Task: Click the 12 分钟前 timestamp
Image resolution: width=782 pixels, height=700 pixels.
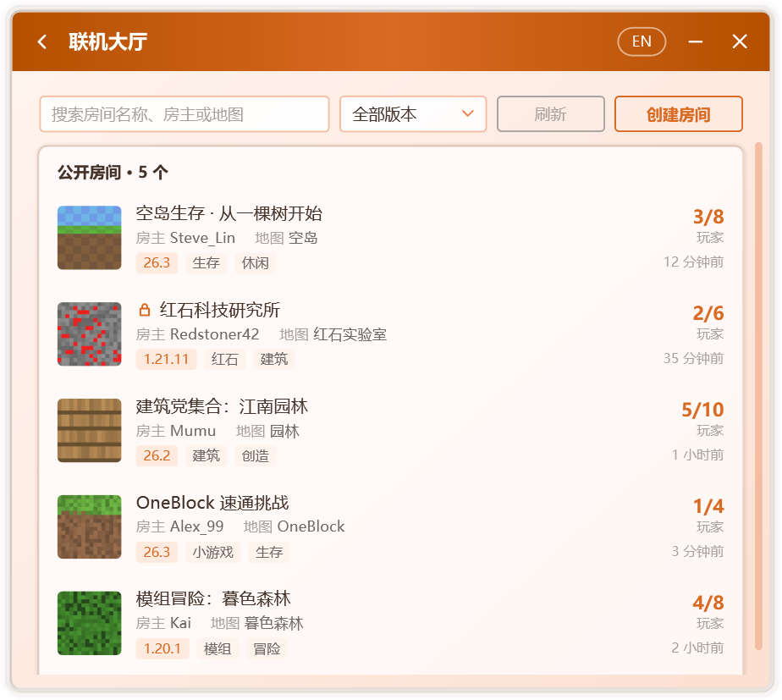Action: click(x=693, y=262)
